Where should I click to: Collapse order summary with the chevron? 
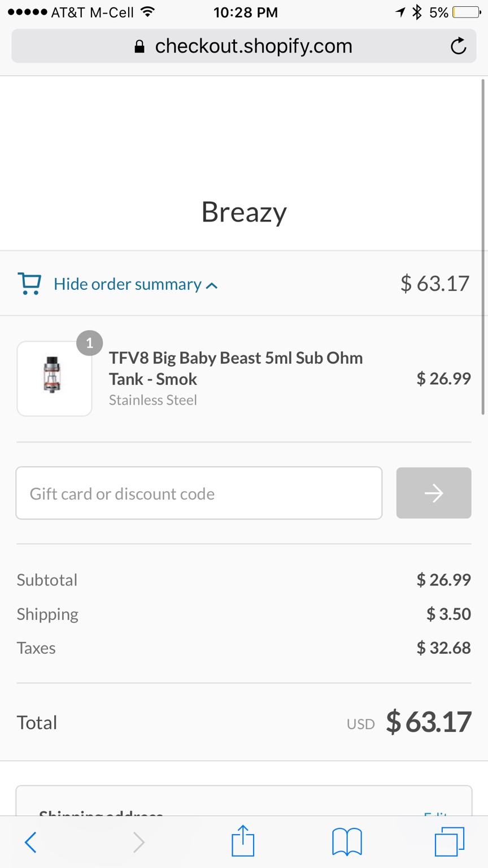[212, 285]
